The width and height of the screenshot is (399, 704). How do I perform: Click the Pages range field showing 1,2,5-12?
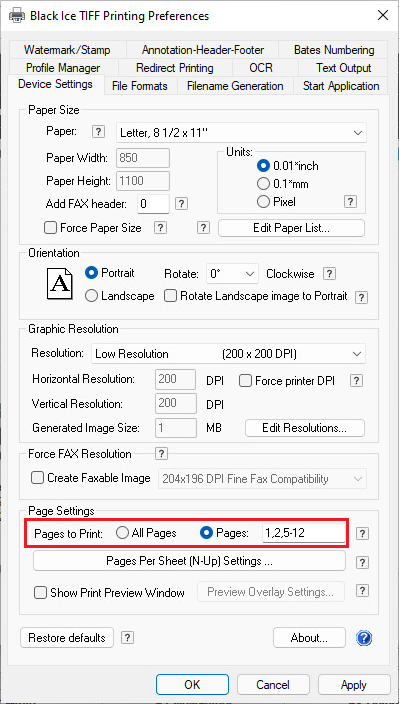tap(304, 533)
